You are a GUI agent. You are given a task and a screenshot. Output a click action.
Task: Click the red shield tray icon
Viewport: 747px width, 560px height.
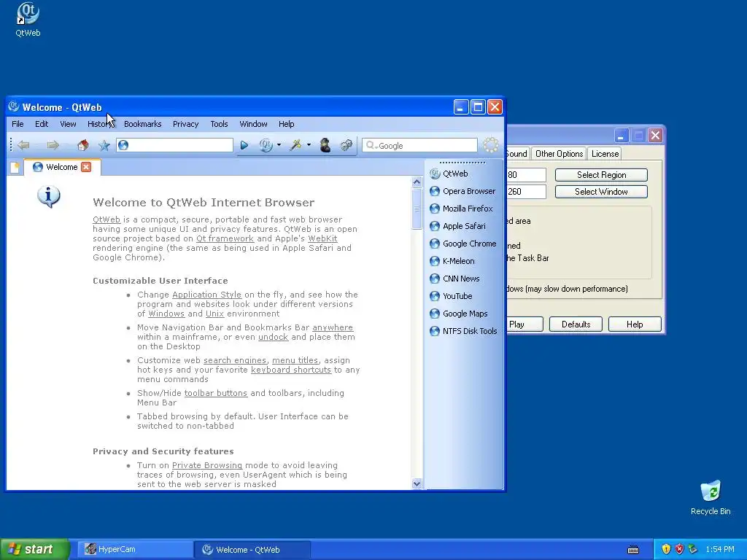[679, 550]
